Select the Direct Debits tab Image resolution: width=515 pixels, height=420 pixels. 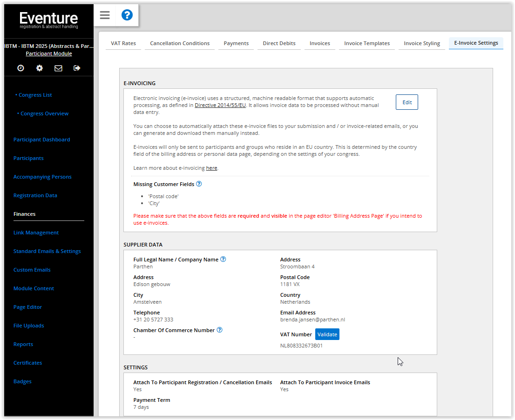pyautogui.click(x=279, y=43)
